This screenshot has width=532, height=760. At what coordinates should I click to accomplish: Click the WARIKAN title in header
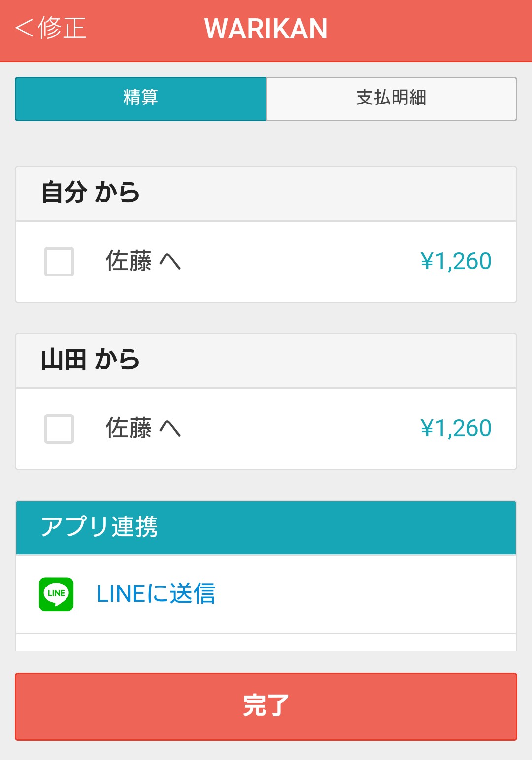pos(266,29)
